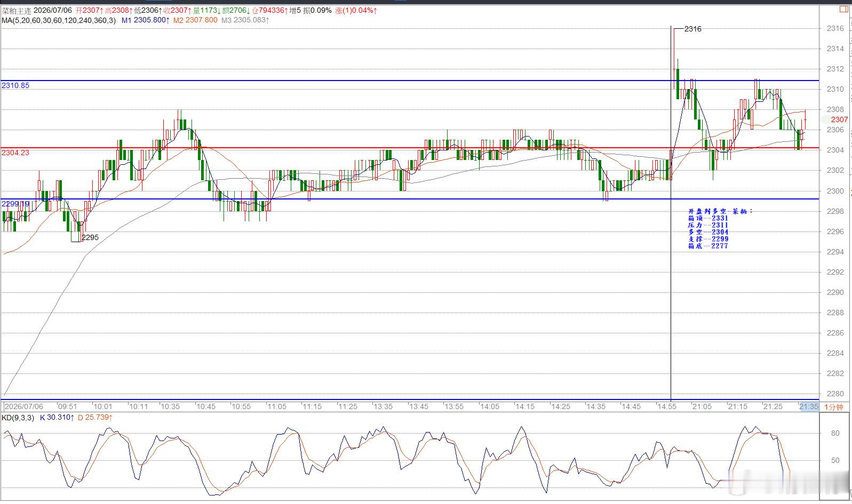Screen dimensions: 852x504
Task: Click the 2026/07/06 date label on axis
Action: (x=24, y=406)
